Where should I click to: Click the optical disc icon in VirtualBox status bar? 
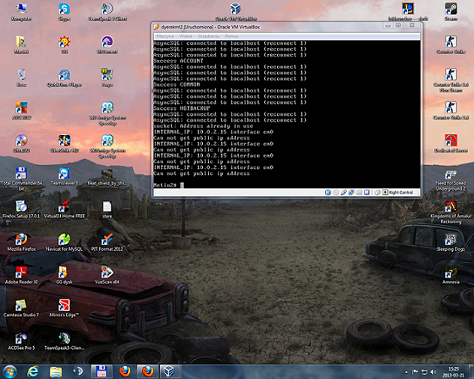pyautogui.click(x=336, y=192)
